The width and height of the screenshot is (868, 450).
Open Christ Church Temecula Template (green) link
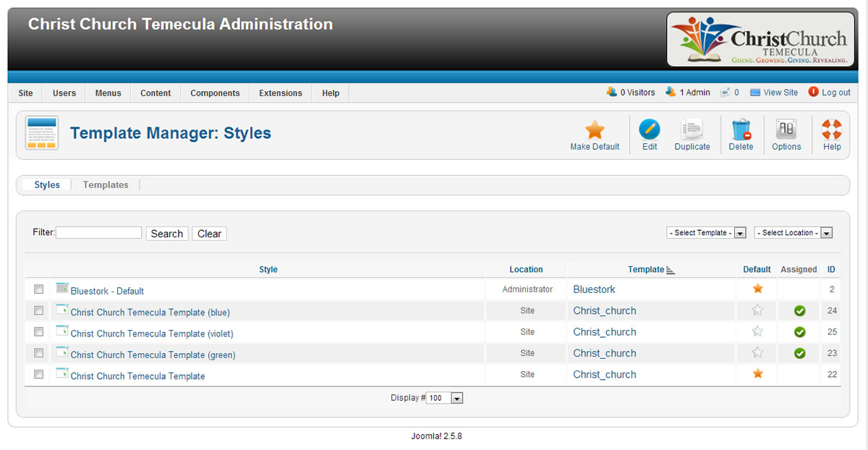pos(153,355)
